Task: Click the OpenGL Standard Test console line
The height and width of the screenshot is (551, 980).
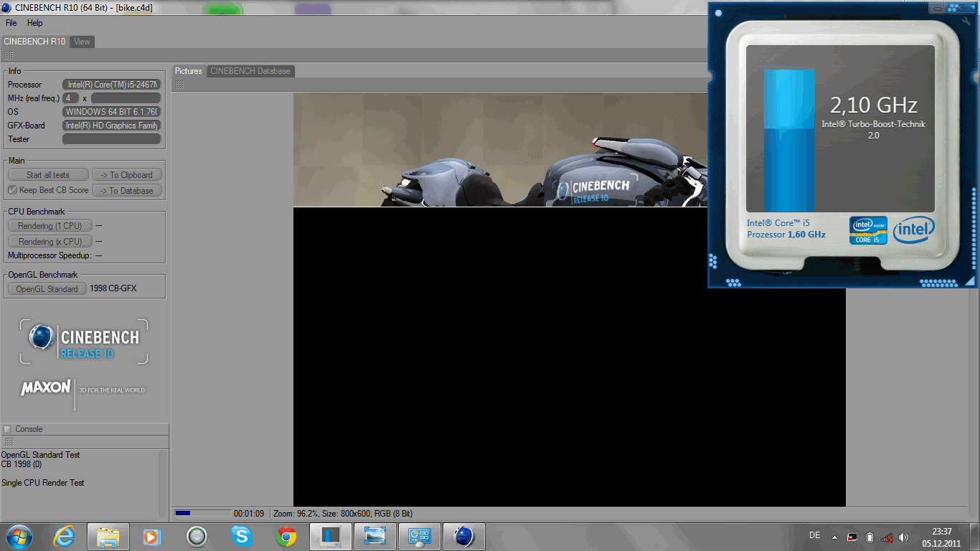Action: click(x=41, y=455)
